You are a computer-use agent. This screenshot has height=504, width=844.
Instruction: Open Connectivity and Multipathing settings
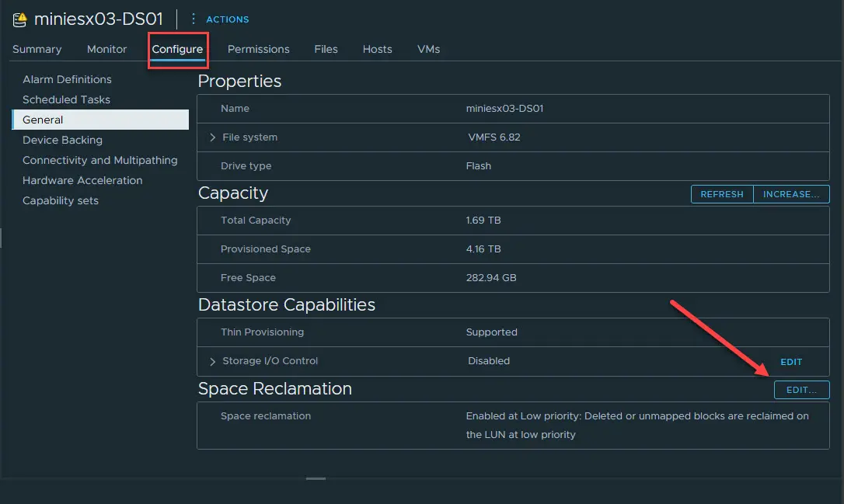coord(99,160)
